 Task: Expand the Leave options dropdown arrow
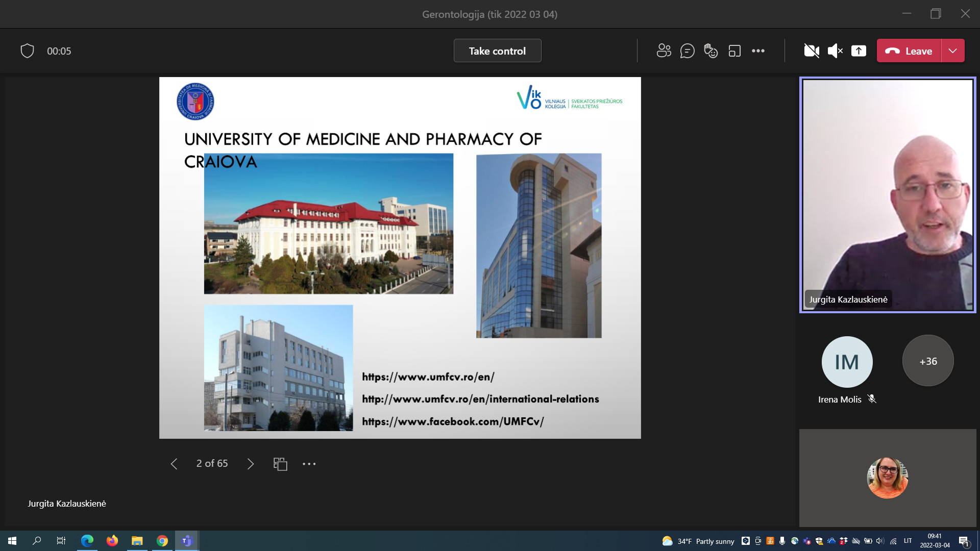coord(952,51)
